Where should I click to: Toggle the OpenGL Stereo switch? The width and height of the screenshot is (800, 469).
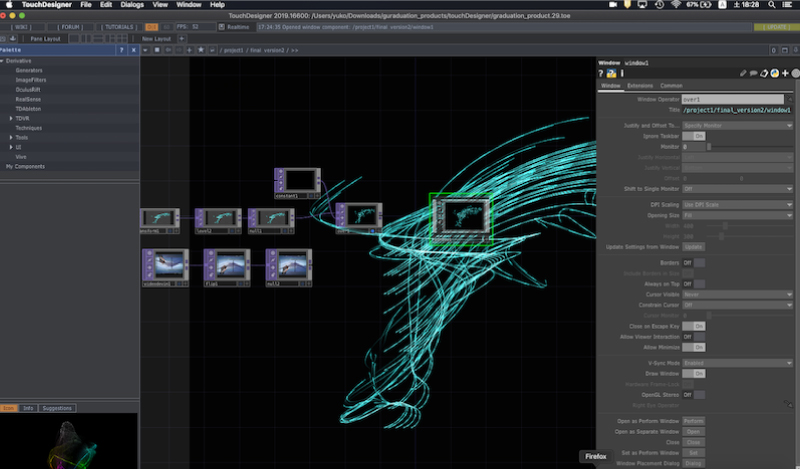pyautogui.click(x=694, y=395)
